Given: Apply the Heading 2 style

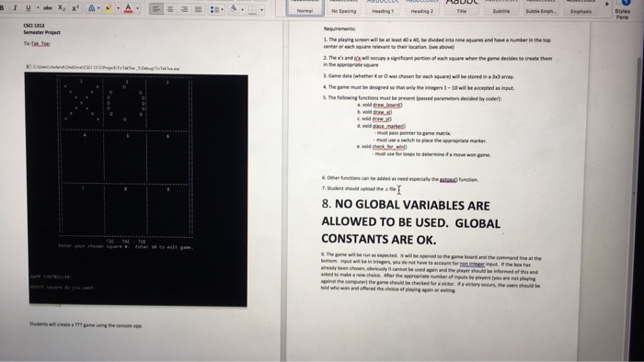Looking at the screenshot, I should (421, 8).
